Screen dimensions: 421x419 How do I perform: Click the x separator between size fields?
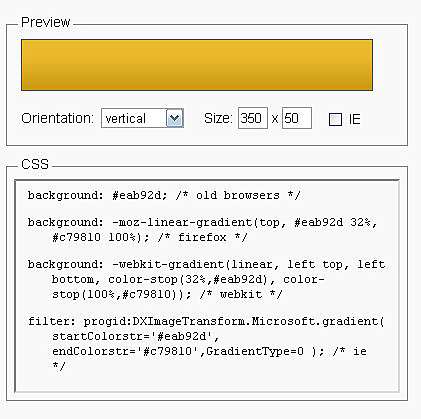275,119
